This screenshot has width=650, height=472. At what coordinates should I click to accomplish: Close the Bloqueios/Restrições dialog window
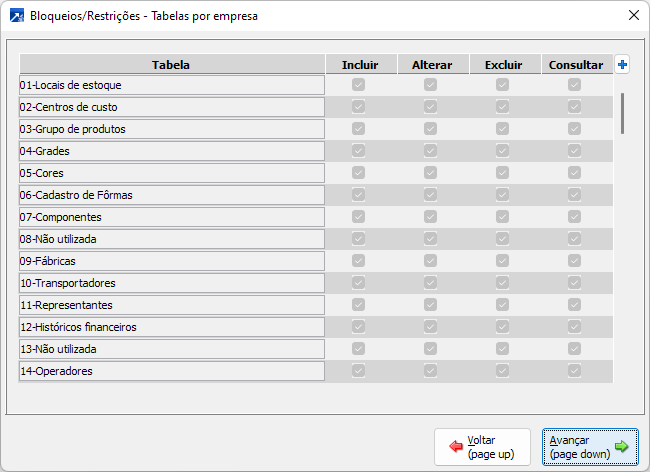tap(633, 15)
